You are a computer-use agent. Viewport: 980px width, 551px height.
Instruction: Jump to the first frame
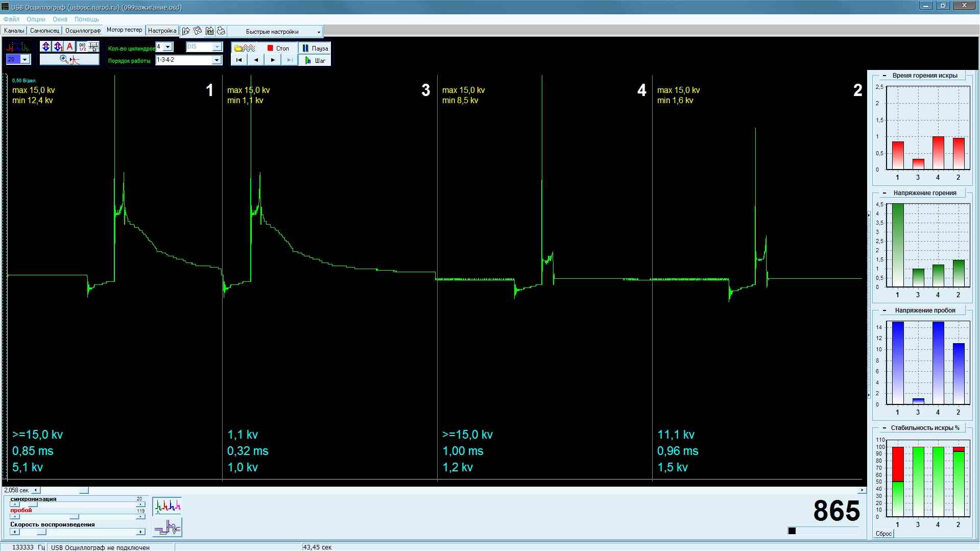pyautogui.click(x=238, y=60)
